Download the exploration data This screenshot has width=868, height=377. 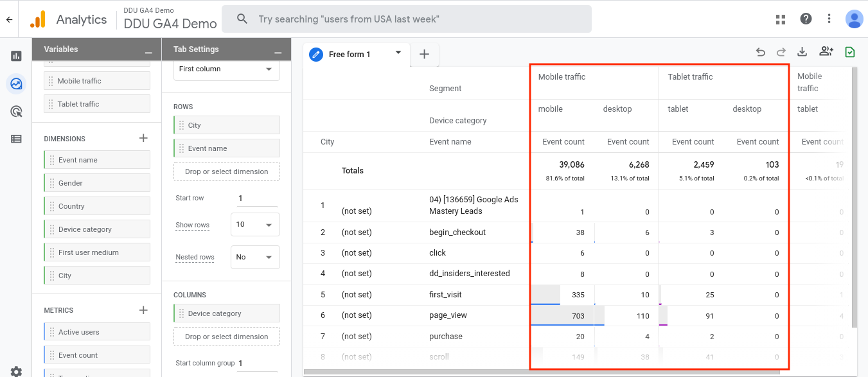tap(802, 53)
